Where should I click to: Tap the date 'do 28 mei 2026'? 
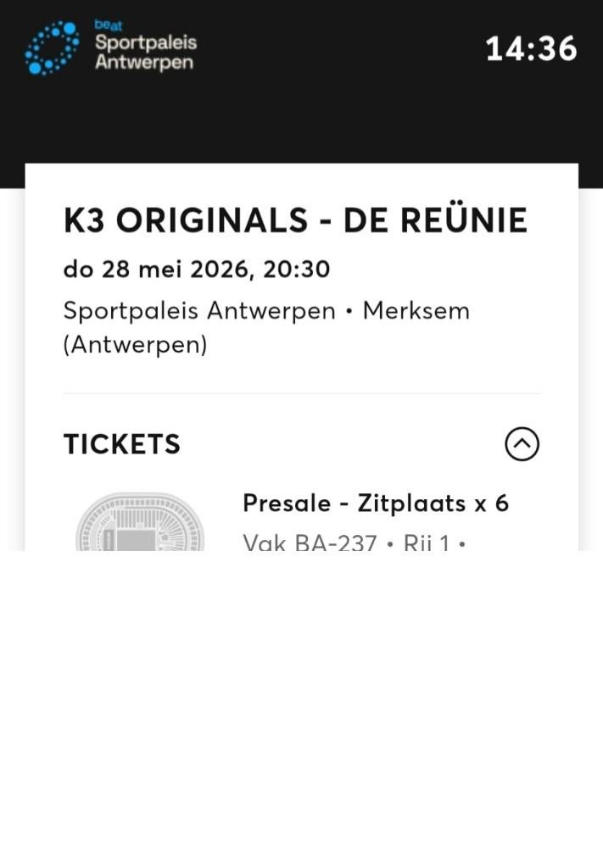155,270
